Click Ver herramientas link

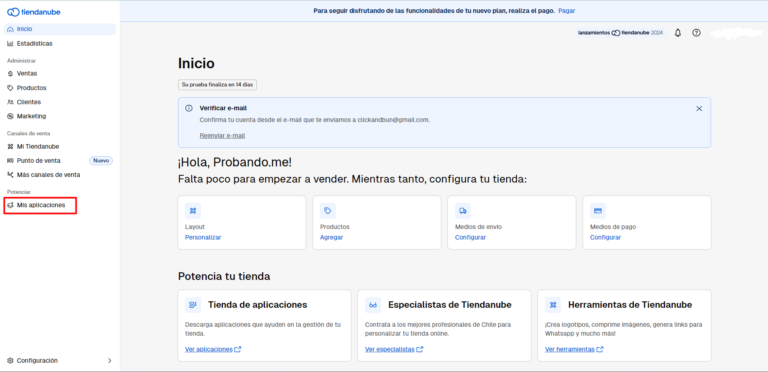pyautogui.click(x=570, y=349)
